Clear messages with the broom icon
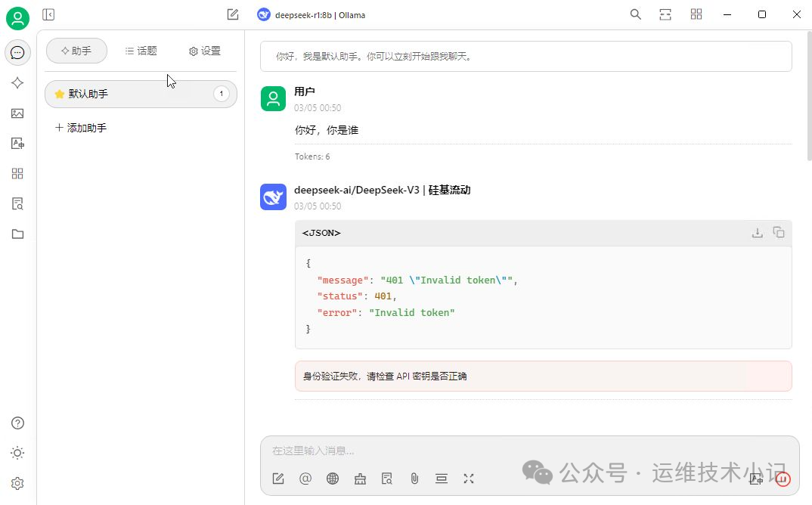The height and width of the screenshot is (505, 812). click(360, 479)
